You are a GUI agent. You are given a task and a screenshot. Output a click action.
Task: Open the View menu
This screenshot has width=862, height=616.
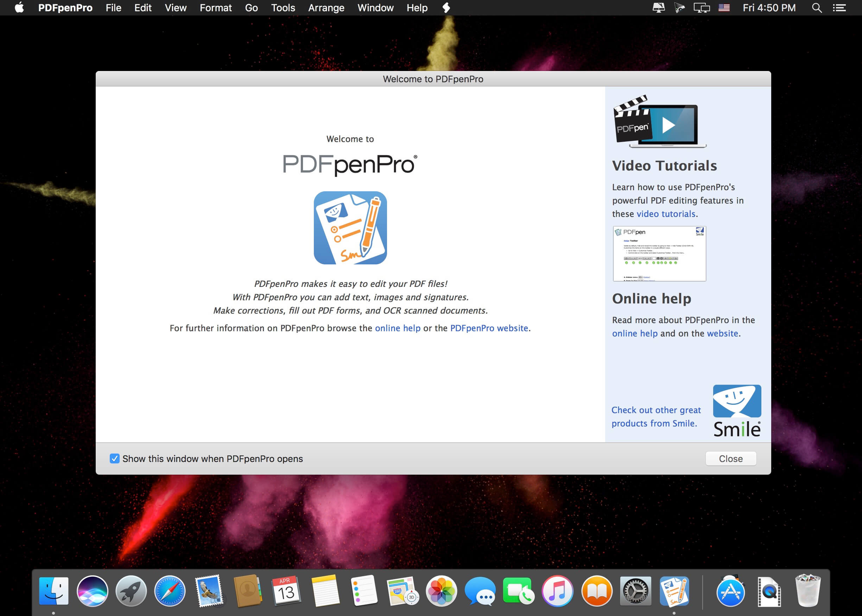coord(176,8)
